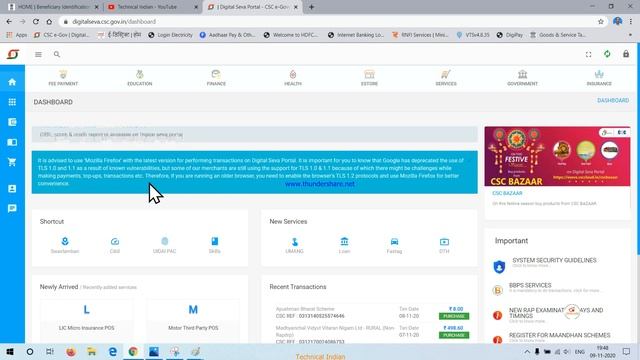Select Services category
The height and width of the screenshot is (360, 640).
(x=446, y=78)
